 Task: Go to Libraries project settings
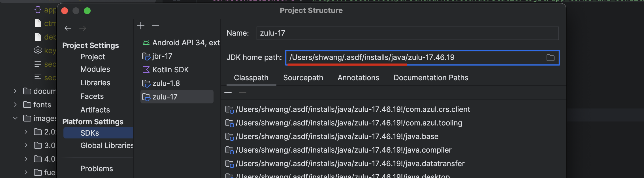click(95, 83)
